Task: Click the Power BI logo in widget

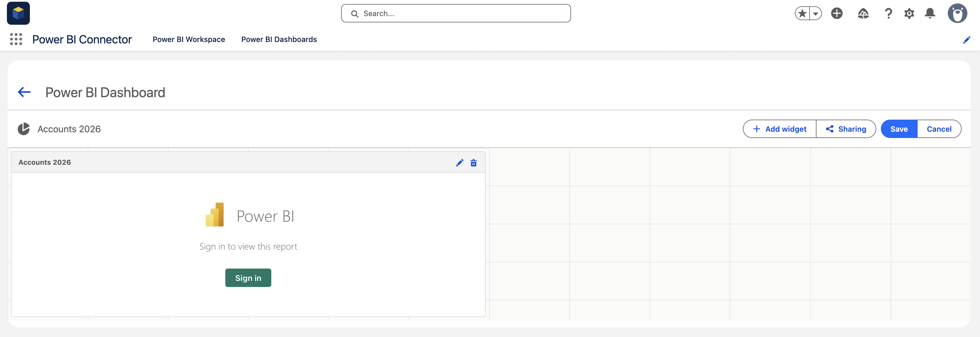Action: (x=215, y=215)
